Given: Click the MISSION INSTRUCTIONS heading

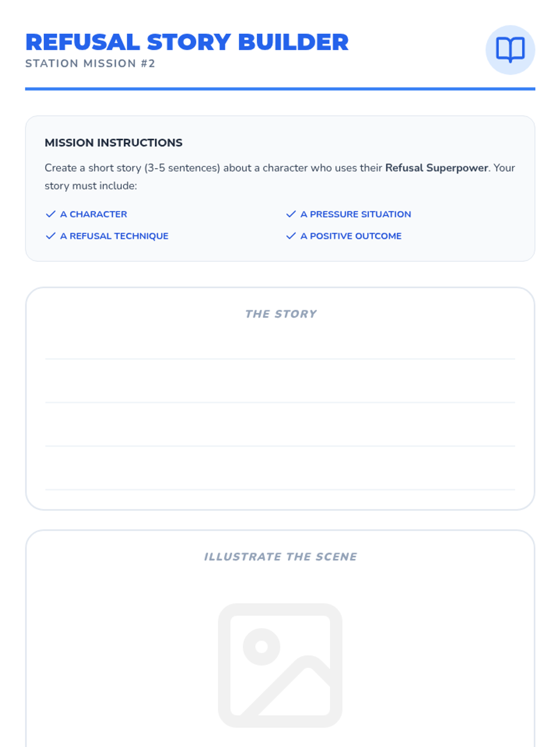Looking at the screenshot, I should pos(113,143).
